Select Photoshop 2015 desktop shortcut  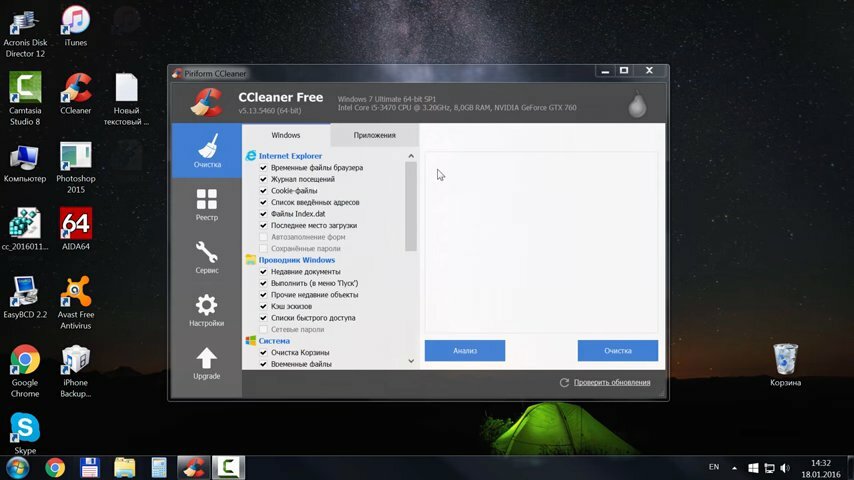[76, 168]
